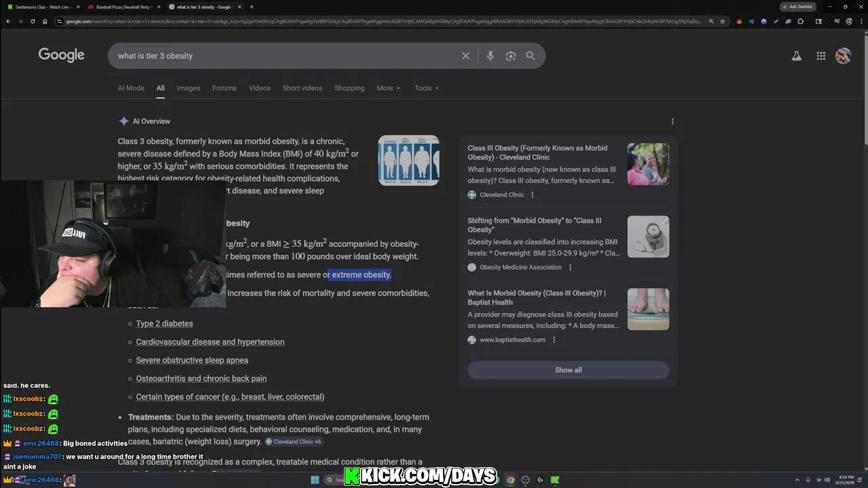Select the All results tab
Image resolution: width=868 pixels, height=488 pixels.
click(x=160, y=88)
